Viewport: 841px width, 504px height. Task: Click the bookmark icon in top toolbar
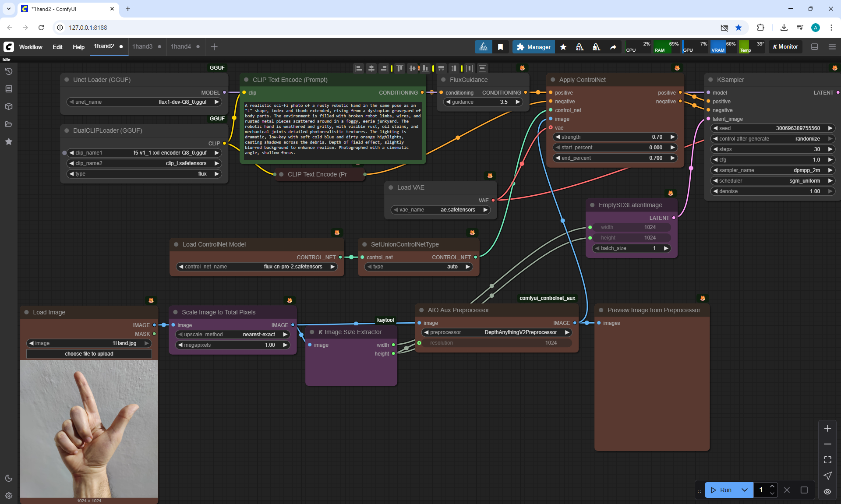coord(500,47)
